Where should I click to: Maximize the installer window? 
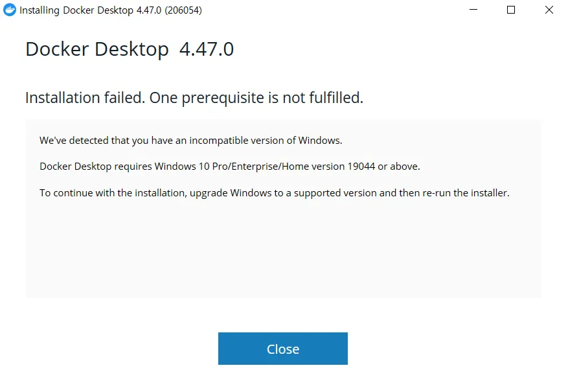point(511,10)
